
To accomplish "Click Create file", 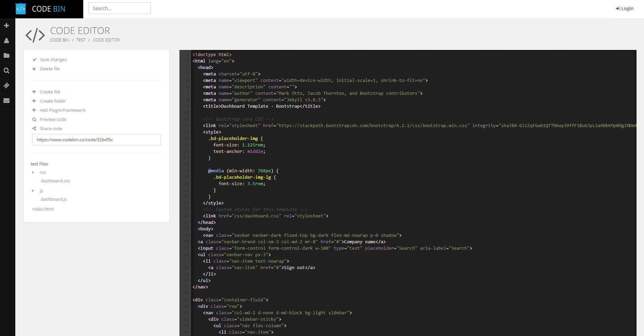I will click(x=50, y=92).
